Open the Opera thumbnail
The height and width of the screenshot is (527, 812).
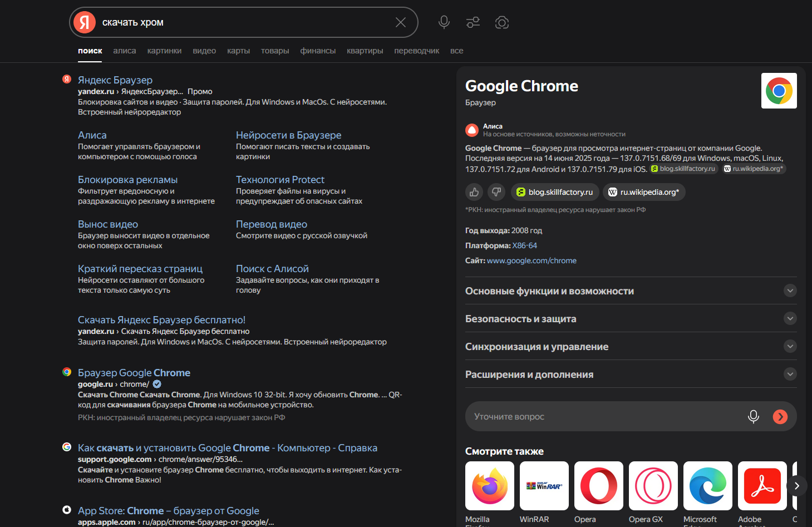tap(599, 486)
